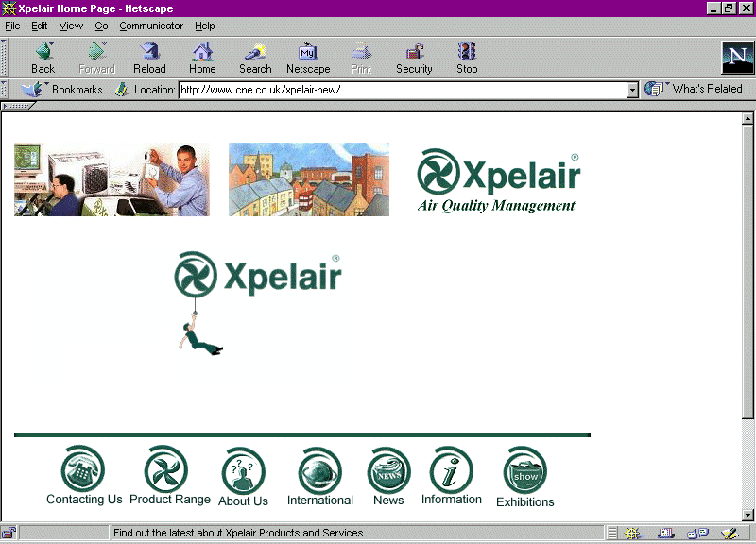Expand the collapsed Personal toolbar tab
The width and height of the screenshot is (756, 544).
pyautogui.click(x=18, y=106)
